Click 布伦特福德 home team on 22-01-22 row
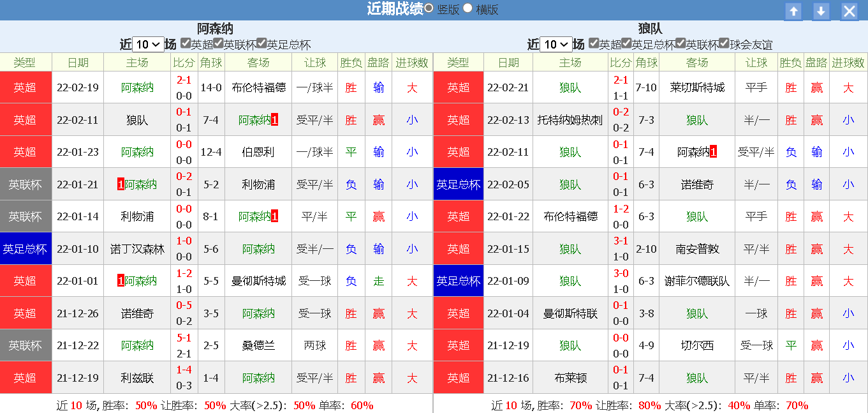The height and width of the screenshot is (413, 868). coord(570,216)
